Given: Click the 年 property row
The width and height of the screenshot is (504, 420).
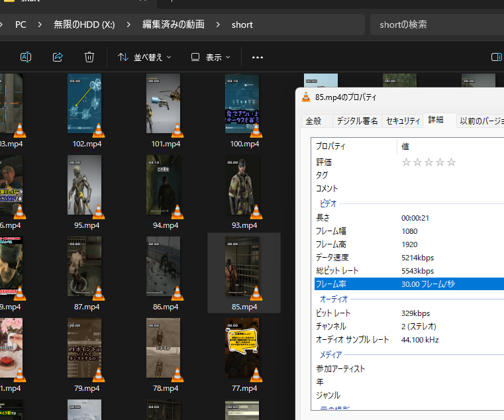Looking at the screenshot, I should point(409,382).
